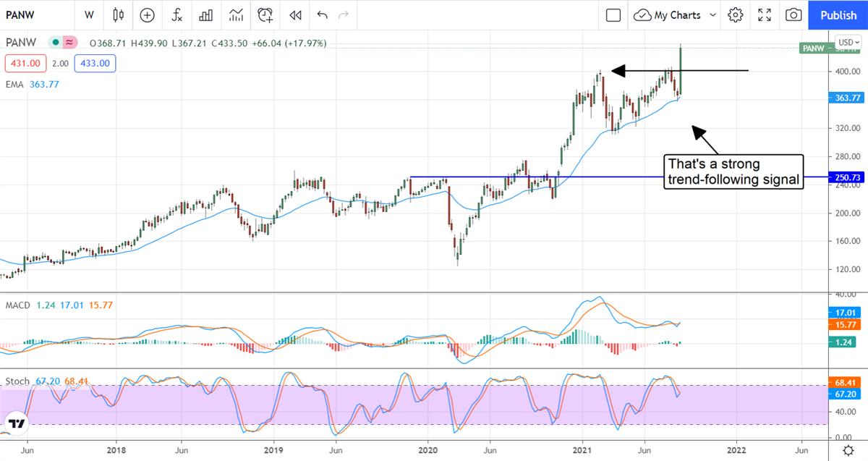
Task: Toggle the green market status indicator
Action: pyautogui.click(x=54, y=43)
